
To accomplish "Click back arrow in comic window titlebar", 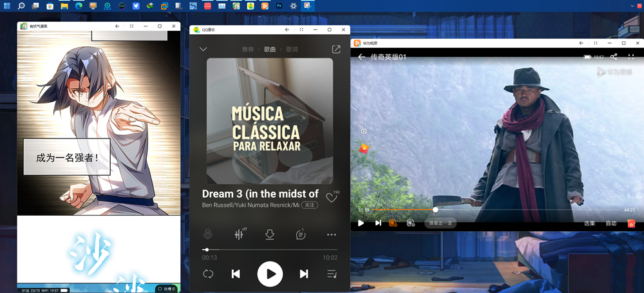I will pos(117,26).
